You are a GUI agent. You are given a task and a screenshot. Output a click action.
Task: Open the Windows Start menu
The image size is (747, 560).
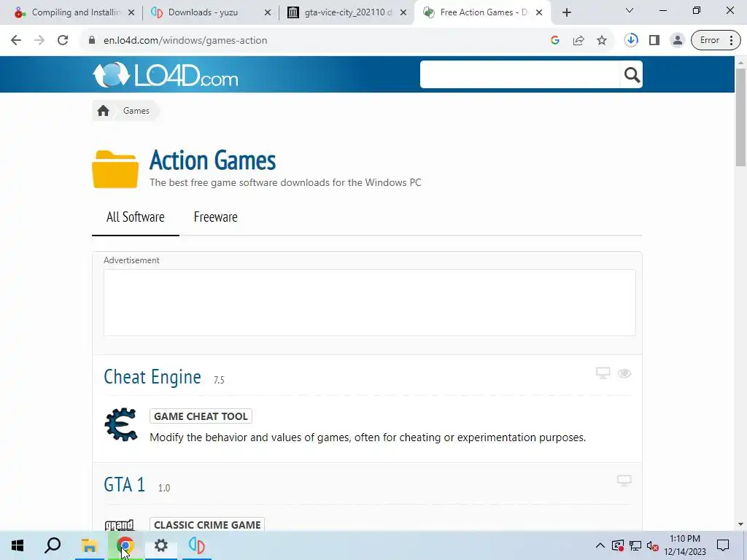click(18, 545)
